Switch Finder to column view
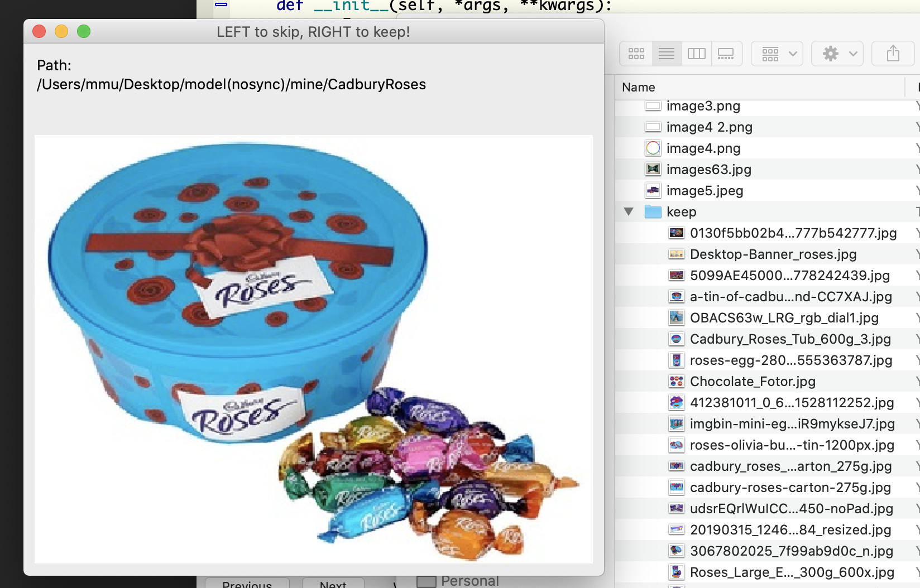This screenshot has height=588, width=920. tap(697, 54)
